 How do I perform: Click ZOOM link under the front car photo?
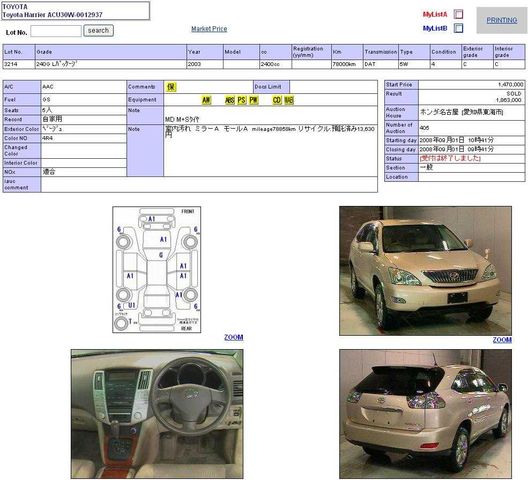coord(502,340)
